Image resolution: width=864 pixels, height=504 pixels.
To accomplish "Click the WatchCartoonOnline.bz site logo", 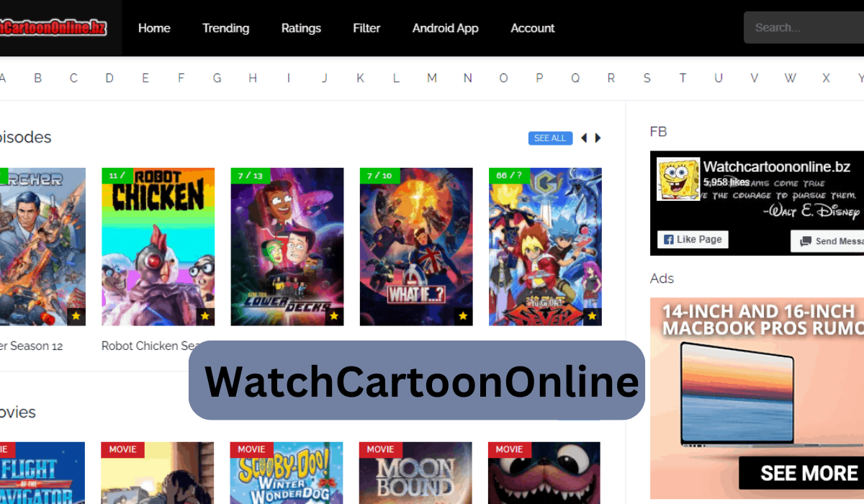I will pyautogui.click(x=50, y=27).
